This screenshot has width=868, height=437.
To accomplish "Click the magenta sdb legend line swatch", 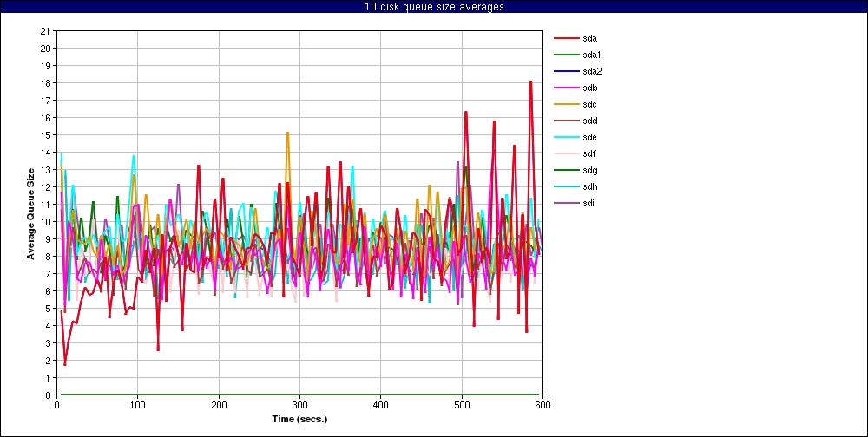I will tap(565, 88).
